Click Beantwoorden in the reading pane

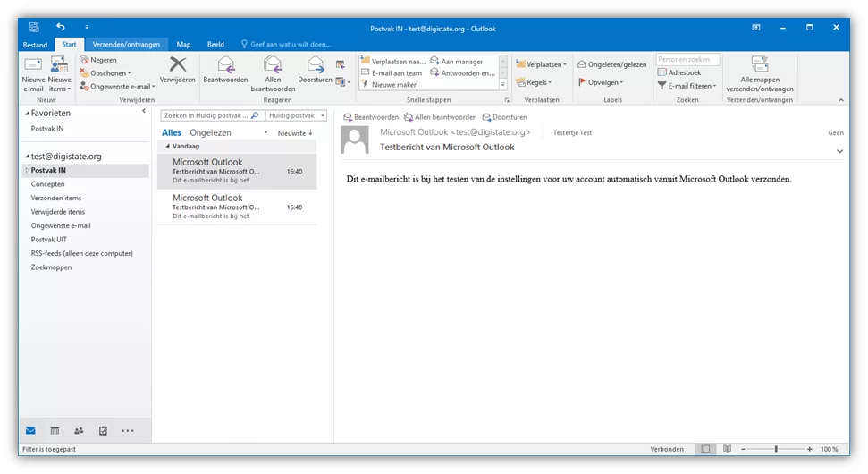pyautogui.click(x=371, y=117)
